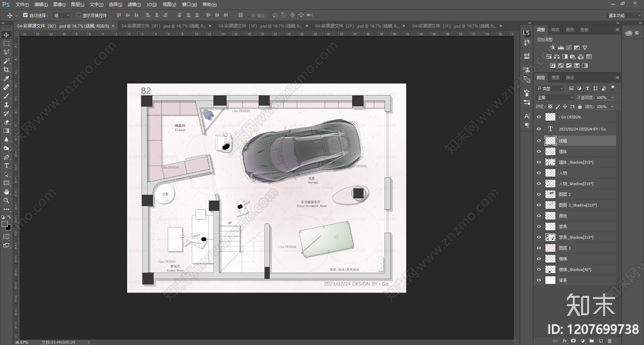Click the zoom percentage field 16.67%
The image size is (644, 345).
(x=22, y=342)
